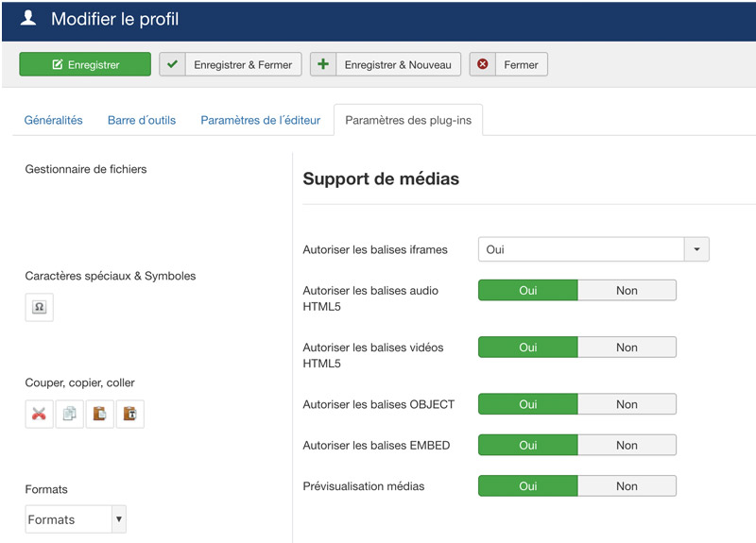Click the green checkmark icon beside Enregistrer & Fermer

click(172, 65)
